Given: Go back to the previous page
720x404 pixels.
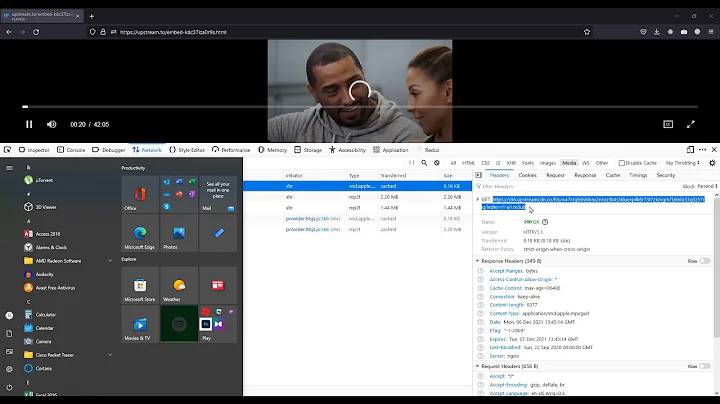Looking at the screenshot, I should coord(9,32).
